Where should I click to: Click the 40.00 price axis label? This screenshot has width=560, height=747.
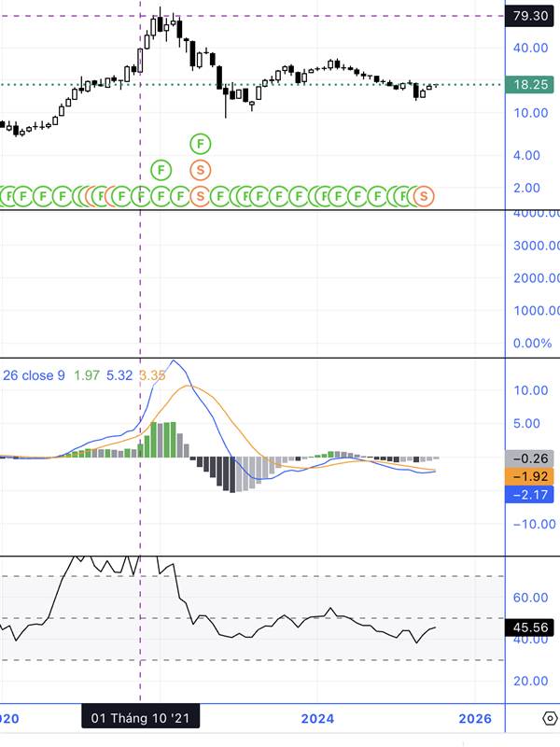530,48
